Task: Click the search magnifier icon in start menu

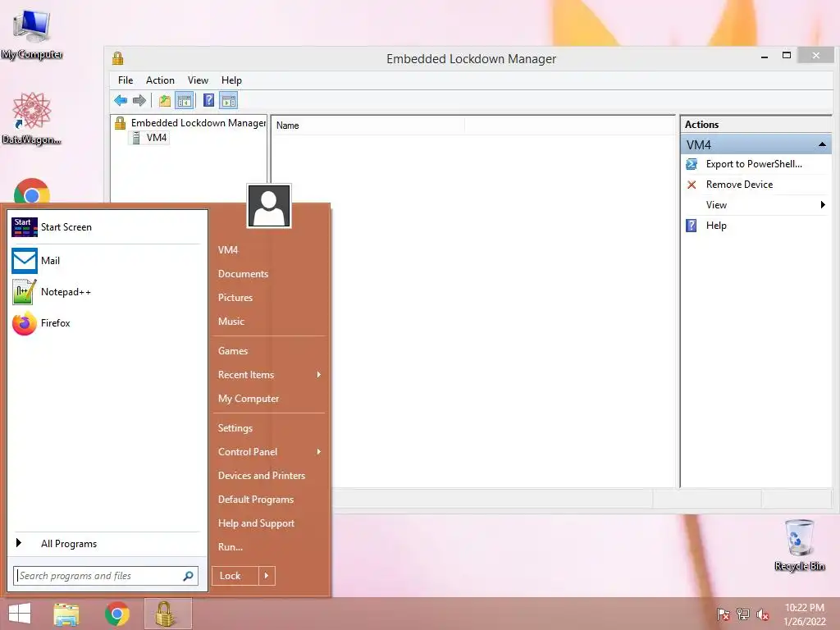Action: pyautogui.click(x=188, y=576)
